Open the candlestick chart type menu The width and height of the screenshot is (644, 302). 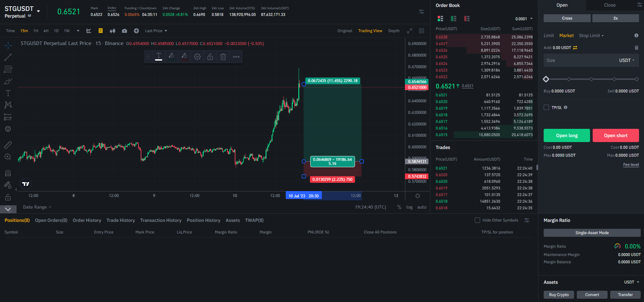[113, 31]
